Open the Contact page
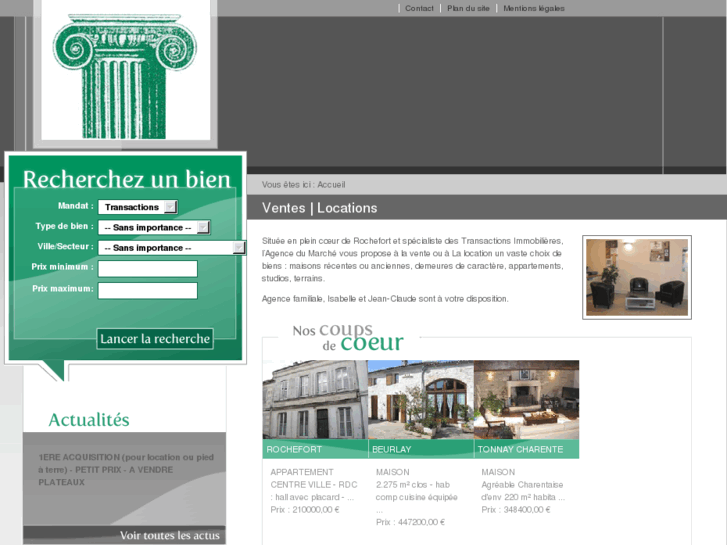The width and height of the screenshot is (727, 545). (419, 8)
